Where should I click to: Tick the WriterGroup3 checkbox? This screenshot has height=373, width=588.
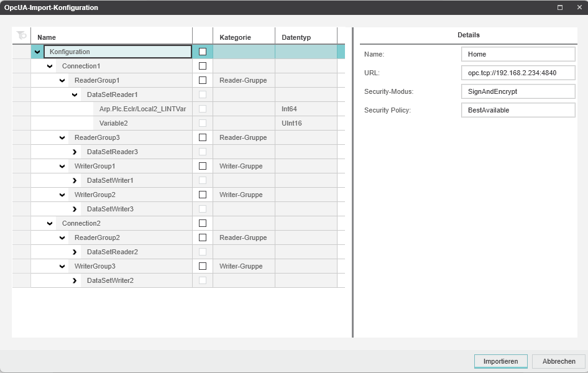(202, 266)
